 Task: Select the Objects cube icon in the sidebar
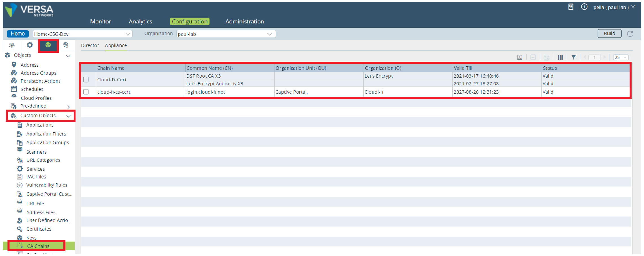pos(48,45)
